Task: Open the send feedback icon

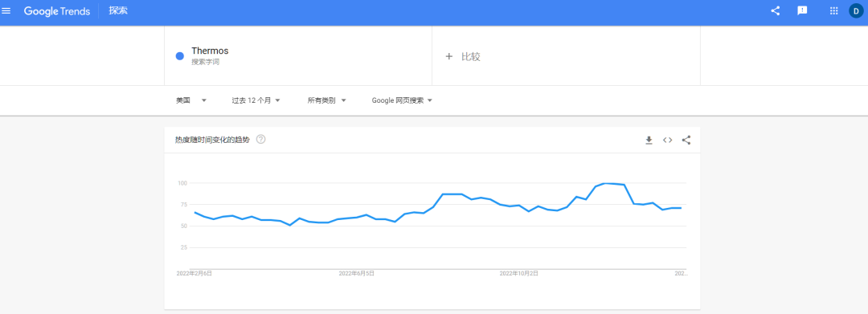Action: tap(802, 10)
